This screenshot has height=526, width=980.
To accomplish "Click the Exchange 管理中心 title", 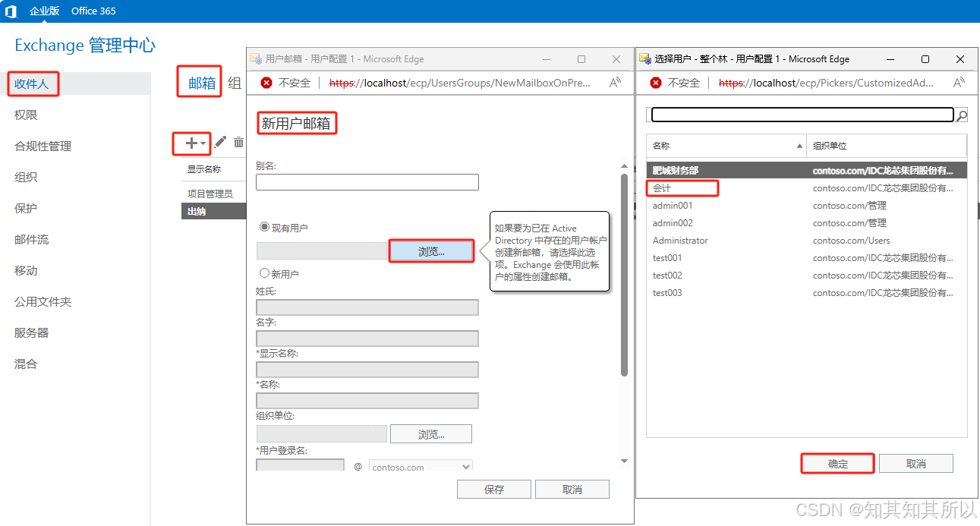I will [85, 45].
